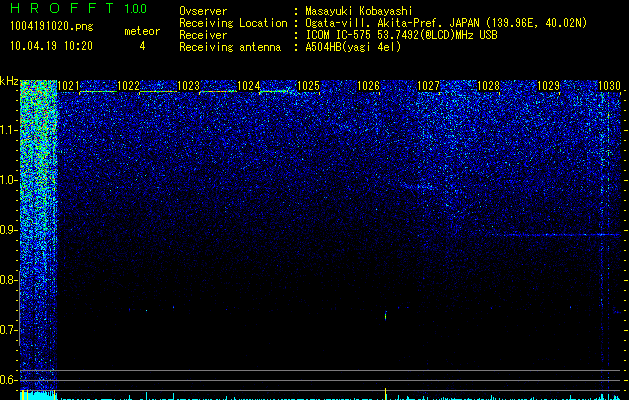Click the 1022 time marker

[128, 86]
